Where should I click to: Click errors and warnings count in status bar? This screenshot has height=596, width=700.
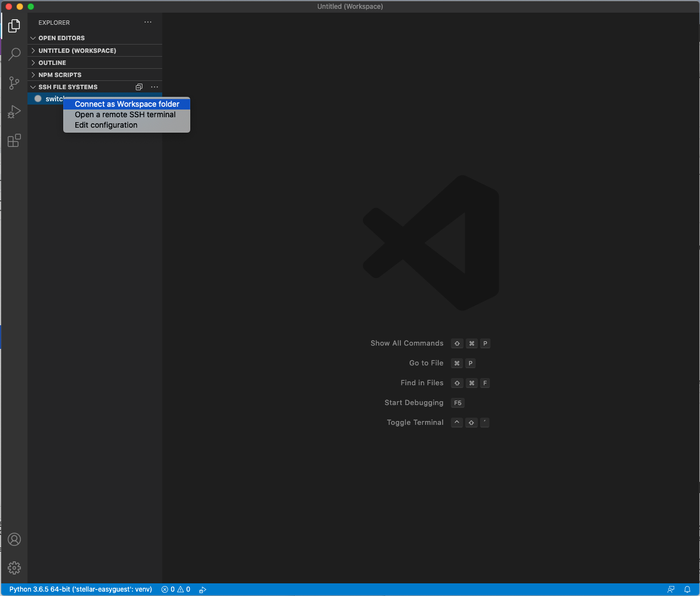tap(176, 589)
